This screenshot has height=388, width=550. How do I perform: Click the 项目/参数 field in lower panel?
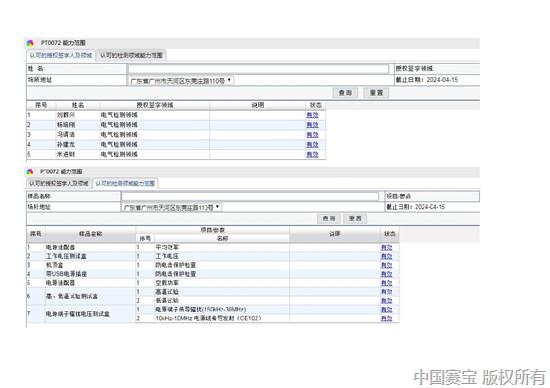432,196
